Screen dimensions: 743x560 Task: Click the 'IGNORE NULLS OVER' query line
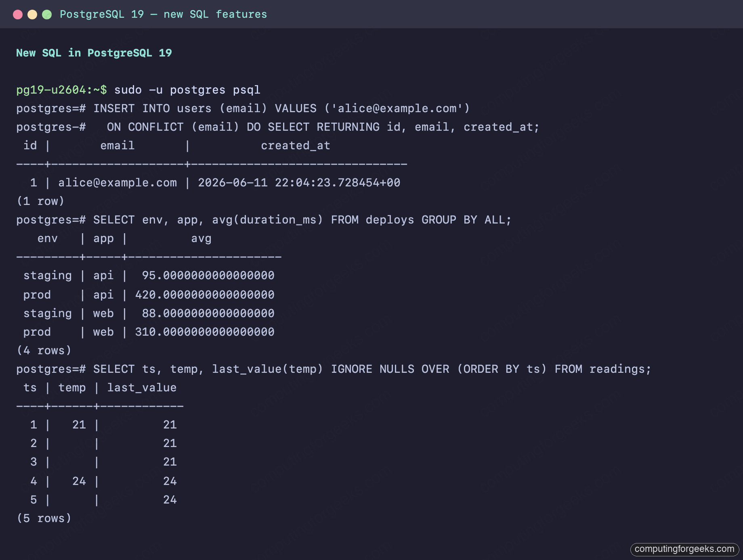[x=334, y=369]
